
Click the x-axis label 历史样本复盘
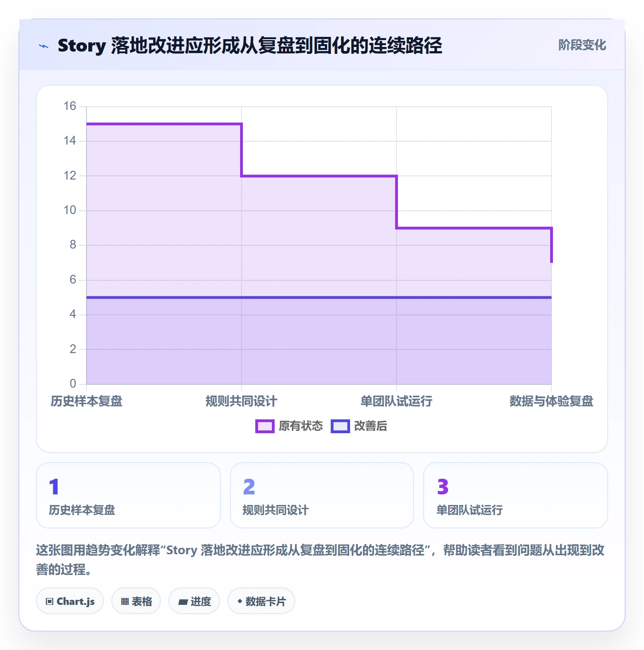pos(86,401)
